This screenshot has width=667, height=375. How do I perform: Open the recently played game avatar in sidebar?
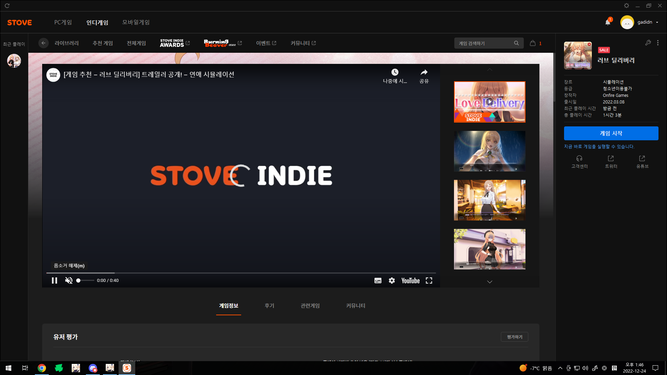[14, 60]
